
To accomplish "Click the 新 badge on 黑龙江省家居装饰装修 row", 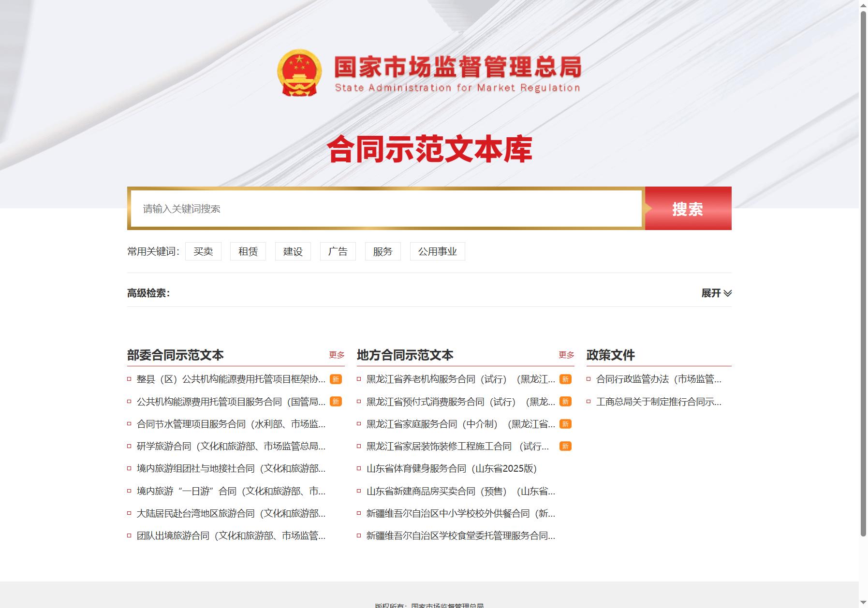I will point(565,446).
